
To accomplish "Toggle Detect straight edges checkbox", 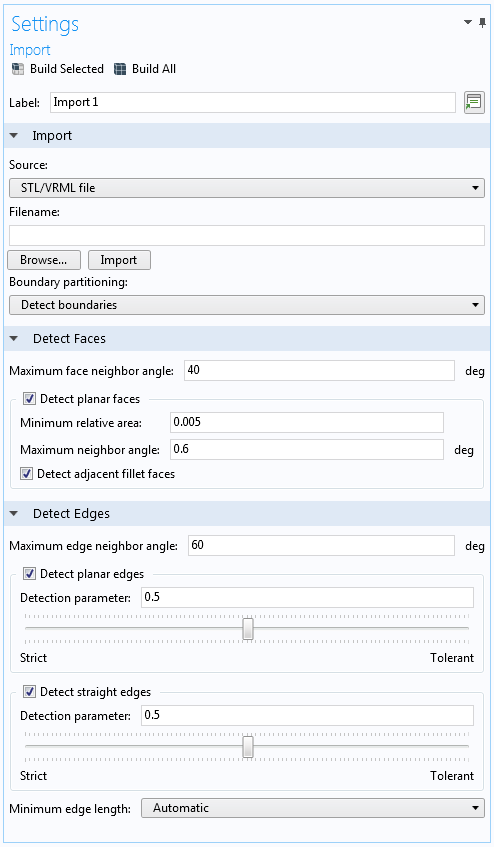I will pos(30,691).
